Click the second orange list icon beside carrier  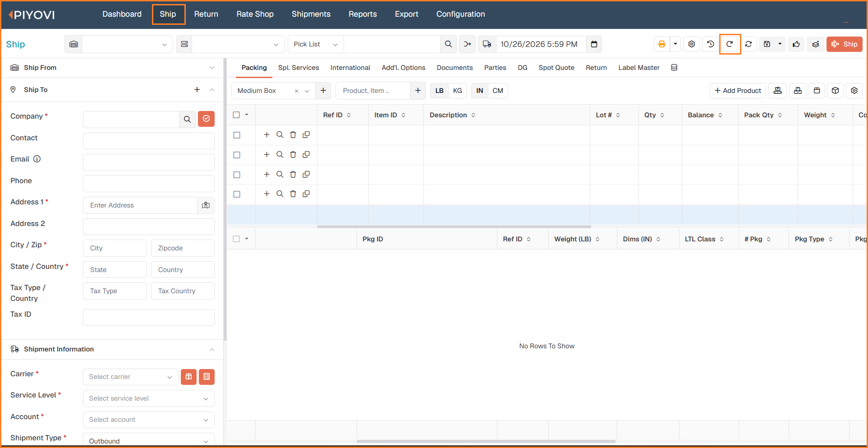pos(207,377)
